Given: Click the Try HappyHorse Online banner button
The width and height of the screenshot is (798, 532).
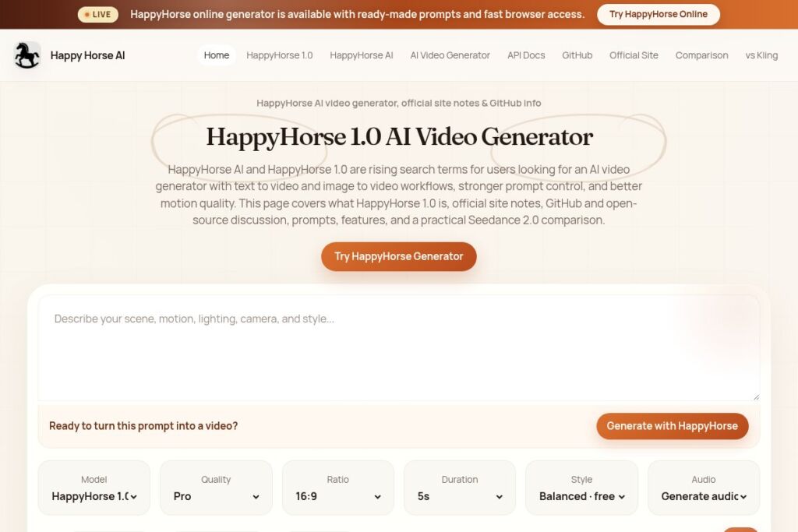Looking at the screenshot, I should tap(658, 14).
